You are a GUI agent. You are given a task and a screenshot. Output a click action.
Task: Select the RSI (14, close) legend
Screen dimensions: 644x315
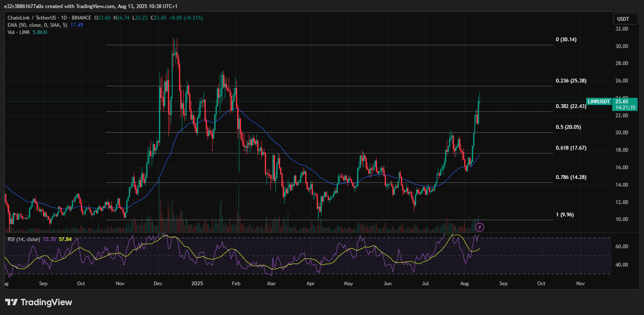tap(24, 239)
